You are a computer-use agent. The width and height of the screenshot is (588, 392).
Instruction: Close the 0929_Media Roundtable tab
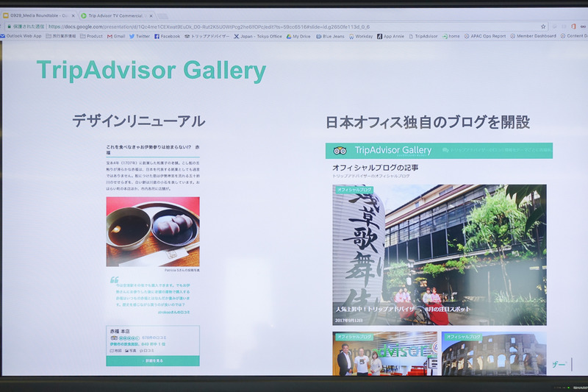pos(73,15)
